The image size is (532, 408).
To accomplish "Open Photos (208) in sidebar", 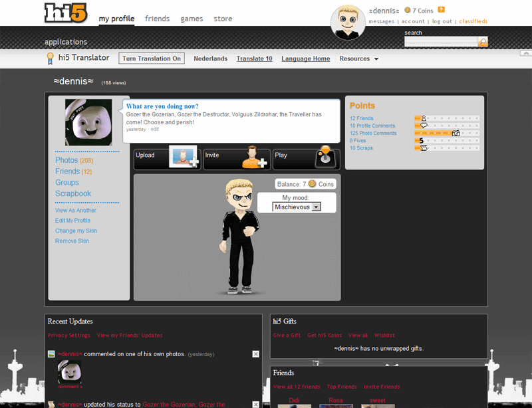I will point(74,160).
